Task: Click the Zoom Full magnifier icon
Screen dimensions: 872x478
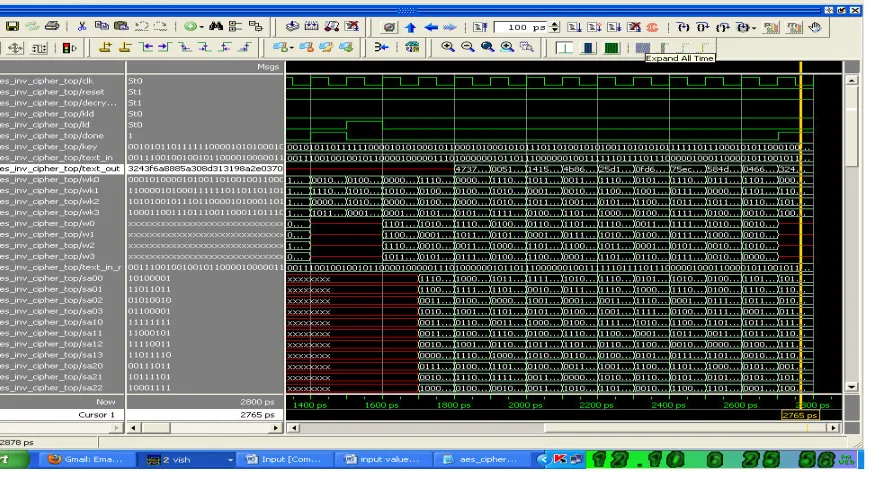Action: click(487, 47)
